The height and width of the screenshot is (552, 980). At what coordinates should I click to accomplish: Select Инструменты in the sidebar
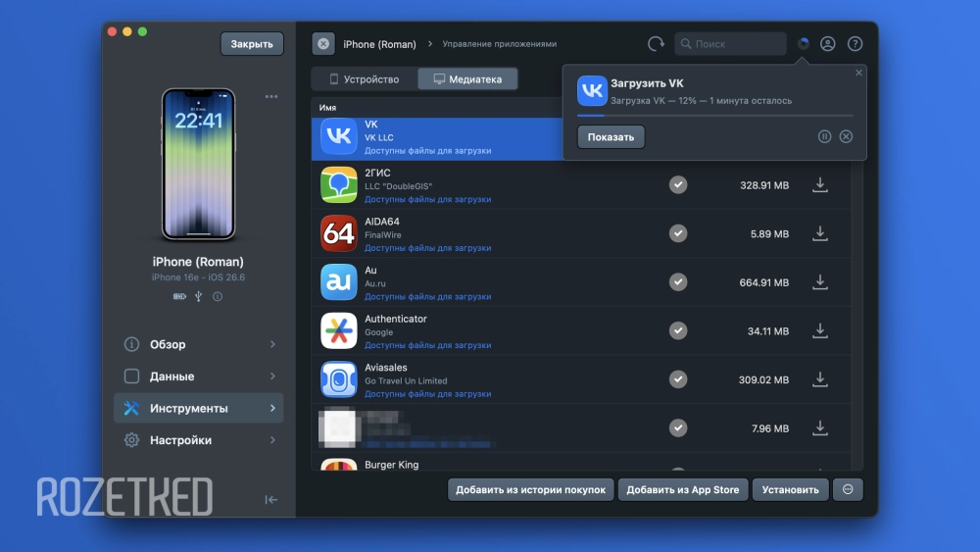click(x=198, y=408)
